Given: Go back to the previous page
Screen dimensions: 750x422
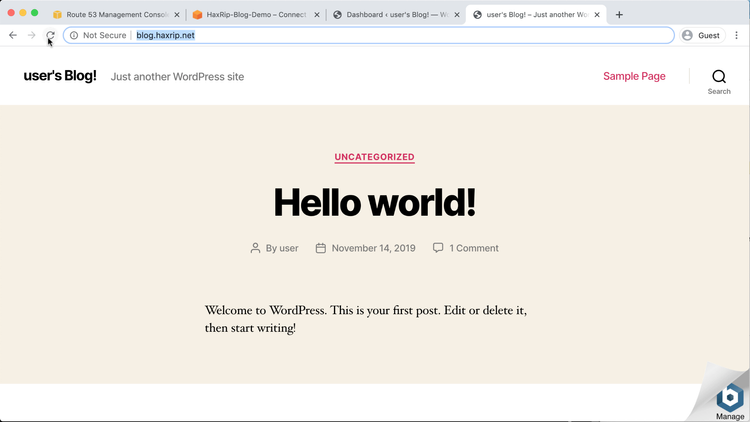Looking at the screenshot, I should [13, 35].
